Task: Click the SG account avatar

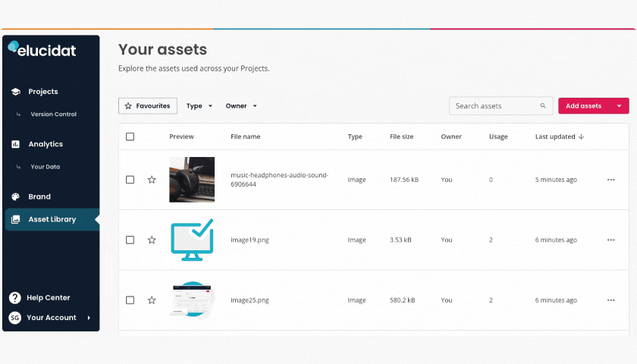Action: coord(15,318)
